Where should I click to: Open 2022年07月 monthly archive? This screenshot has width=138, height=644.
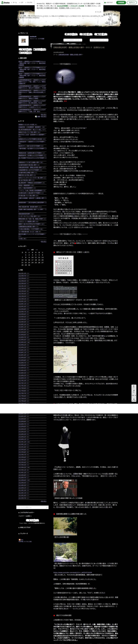[x=24, y=276]
